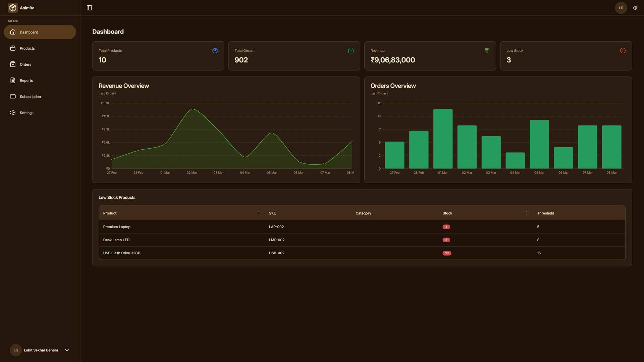Click the alert icon on Low Stock card
Viewport: 644px width, 362px height.
pyautogui.click(x=623, y=50)
